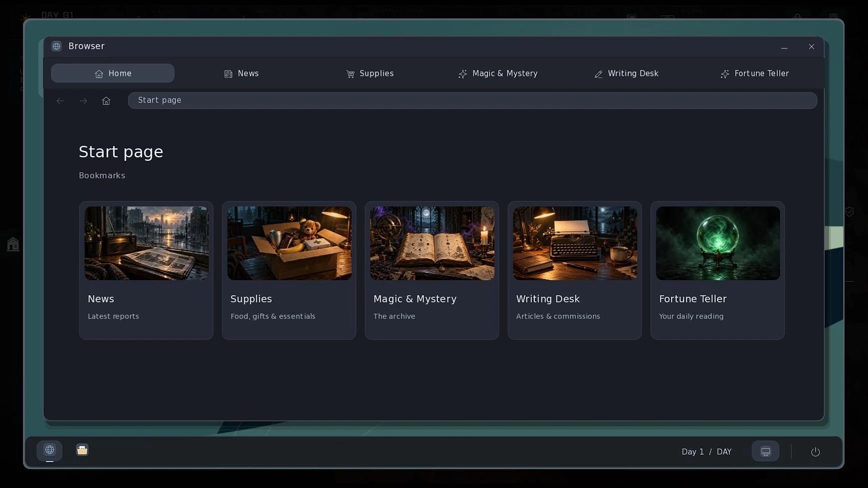
Task: Click the globe icon in Browser title bar
Action: [x=56, y=46]
